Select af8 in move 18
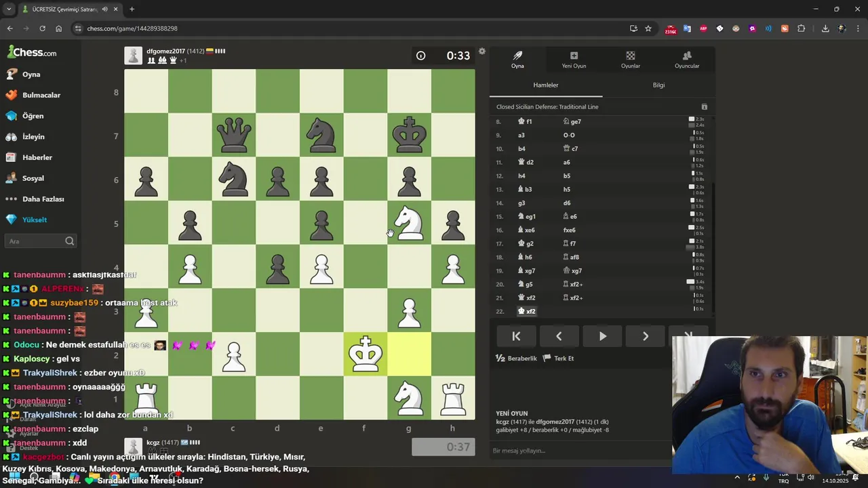This screenshot has width=868, height=488. pos(570,257)
